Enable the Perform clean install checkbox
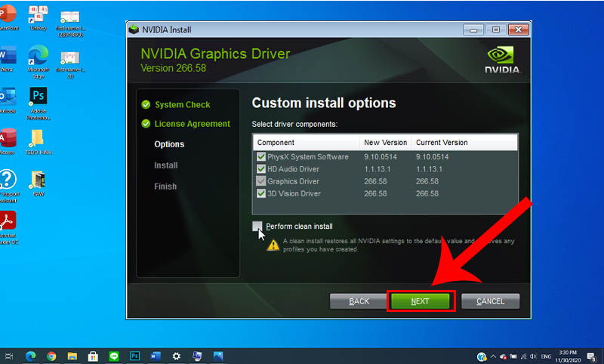The width and height of the screenshot is (604, 364). 257,226
